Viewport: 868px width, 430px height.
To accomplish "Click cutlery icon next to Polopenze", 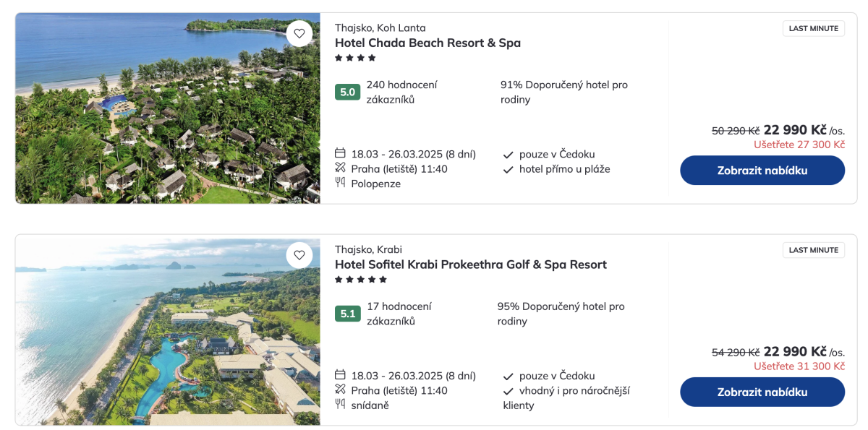I will click(340, 183).
